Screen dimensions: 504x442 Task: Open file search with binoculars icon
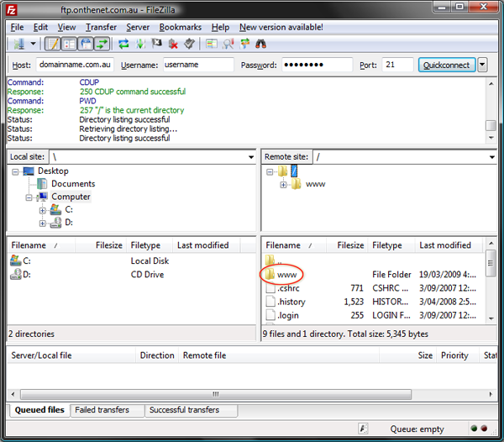pyautogui.click(x=260, y=44)
